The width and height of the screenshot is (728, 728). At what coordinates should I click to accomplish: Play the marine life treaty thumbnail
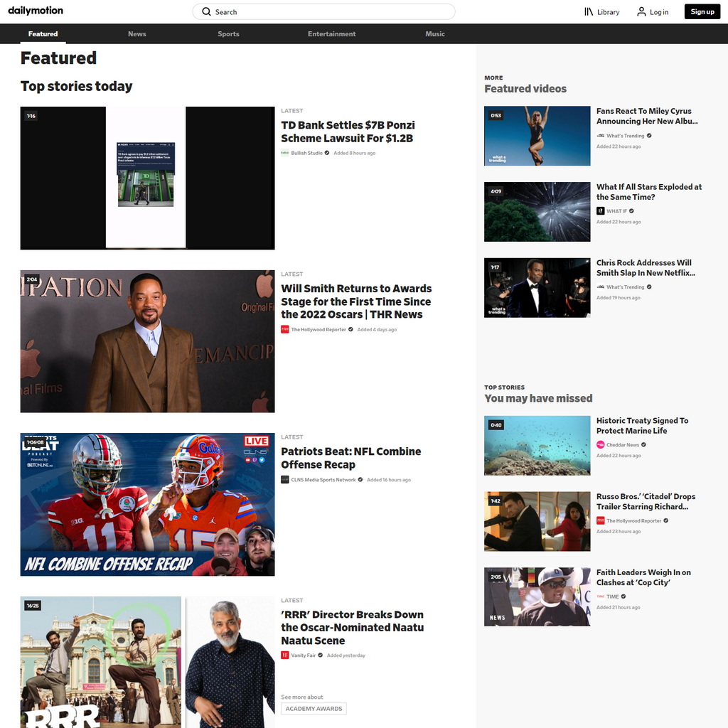pyautogui.click(x=537, y=446)
